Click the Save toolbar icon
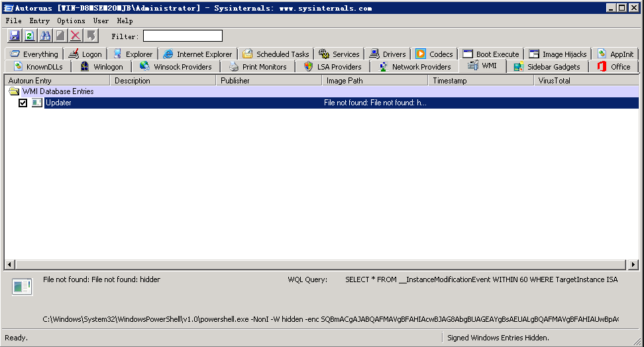Screen dimensions: 644x347 point(13,36)
